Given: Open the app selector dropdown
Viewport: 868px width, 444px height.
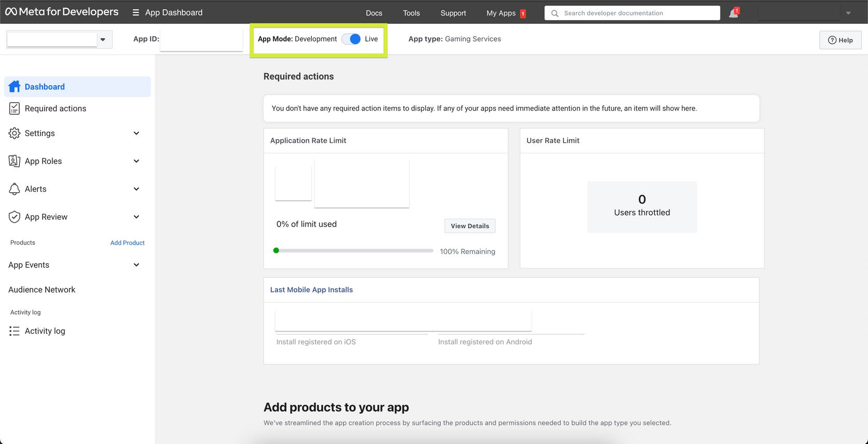Looking at the screenshot, I should pos(103,39).
